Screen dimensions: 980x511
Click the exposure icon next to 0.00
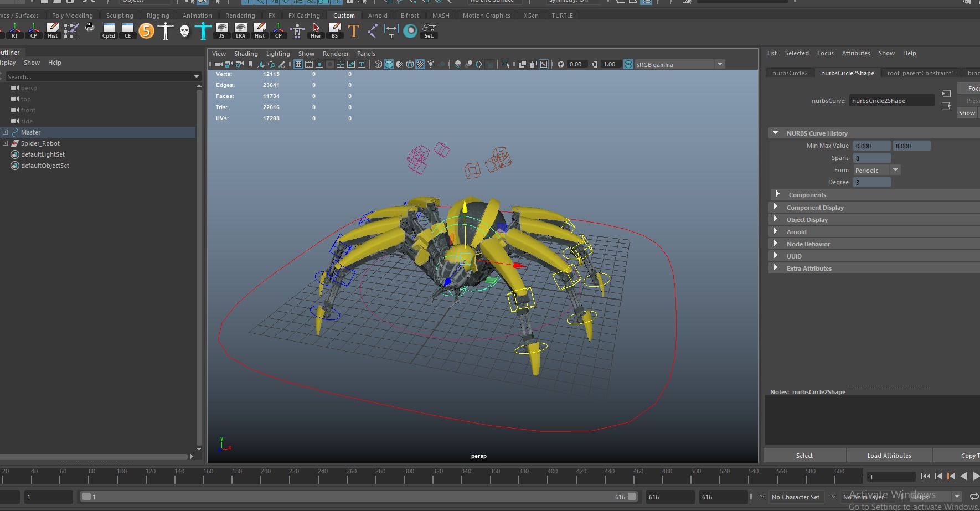coord(560,64)
